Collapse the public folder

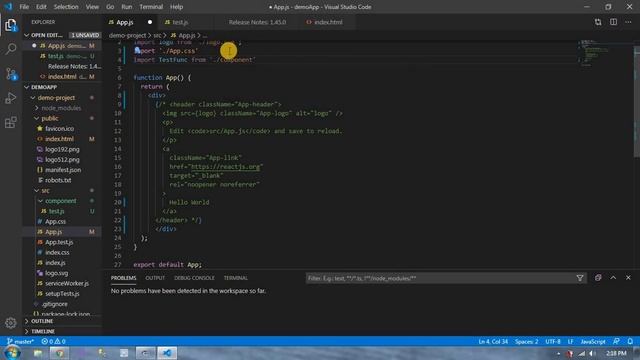tap(37, 118)
